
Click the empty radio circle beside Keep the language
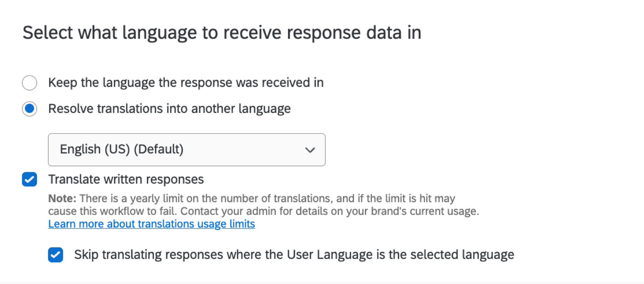(x=29, y=83)
